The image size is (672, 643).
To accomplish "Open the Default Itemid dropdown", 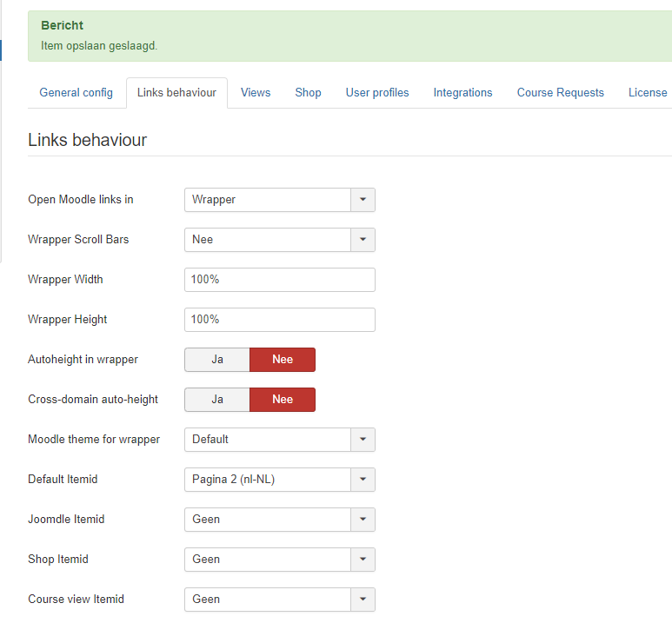I will tap(279, 480).
